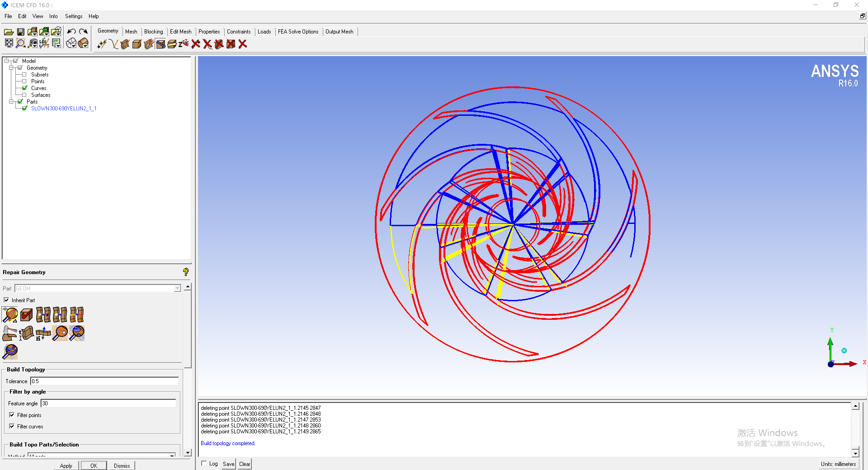Click the Fit Window view icon
Screen dimensions: 868x470
coord(9,43)
